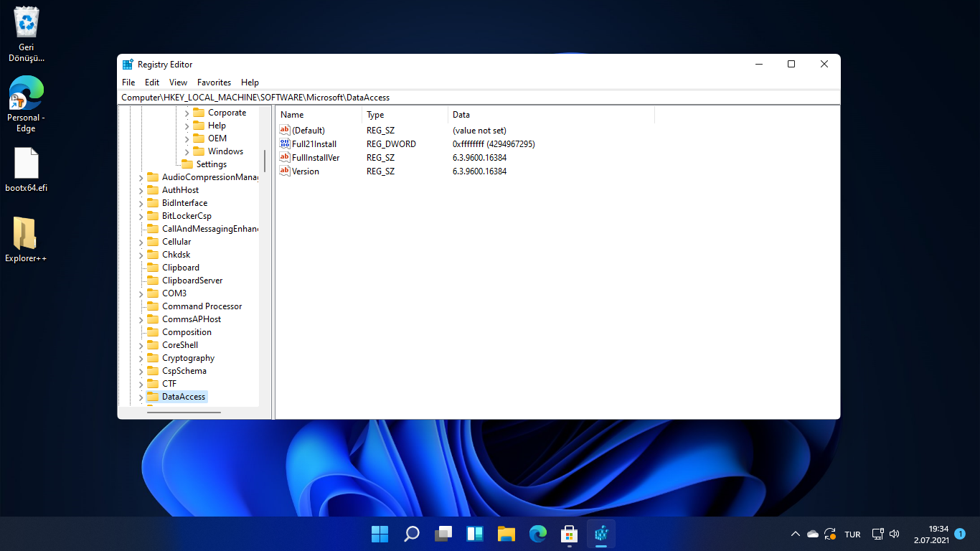Open the Explorer++ desktop folder
Image resolution: width=980 pixels, height=551 pixels.
click(27, 239)
